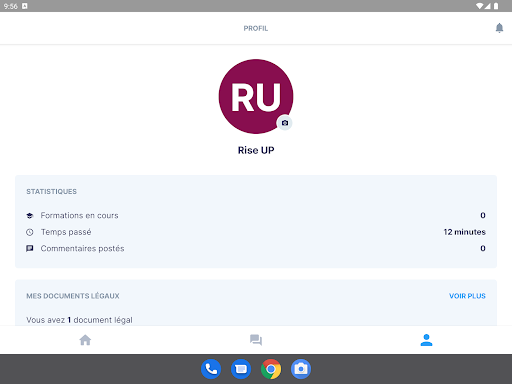Image resolution: width=512 pixels, height=384 pixels.
Task: Tap the clock icon beside Temps passé
Action: [x=30, y=232]
